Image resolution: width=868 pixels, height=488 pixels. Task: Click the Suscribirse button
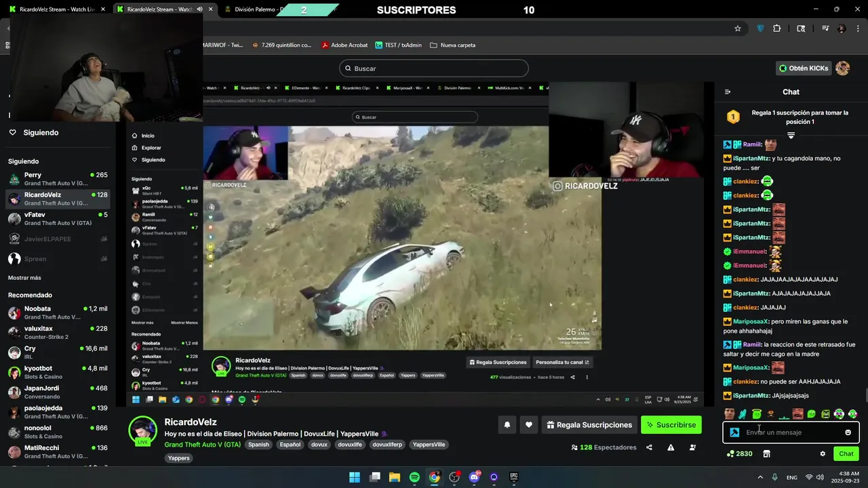[671, 425]
